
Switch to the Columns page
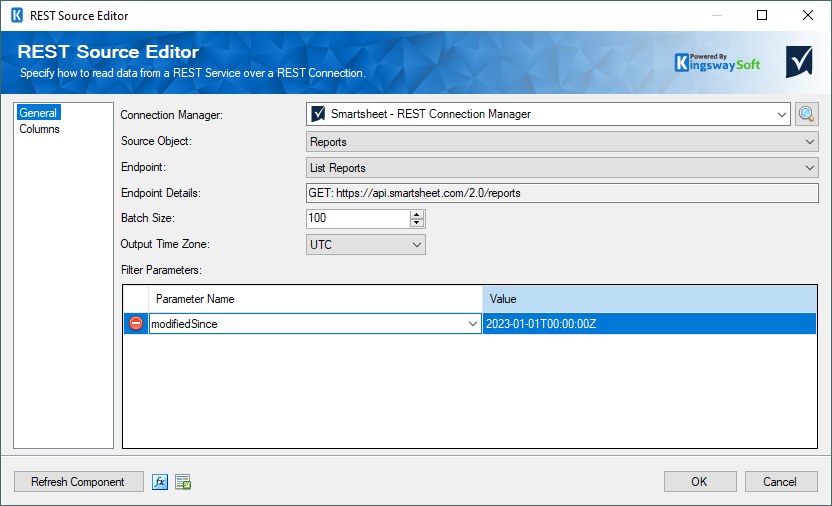click(x=39, y=129)
